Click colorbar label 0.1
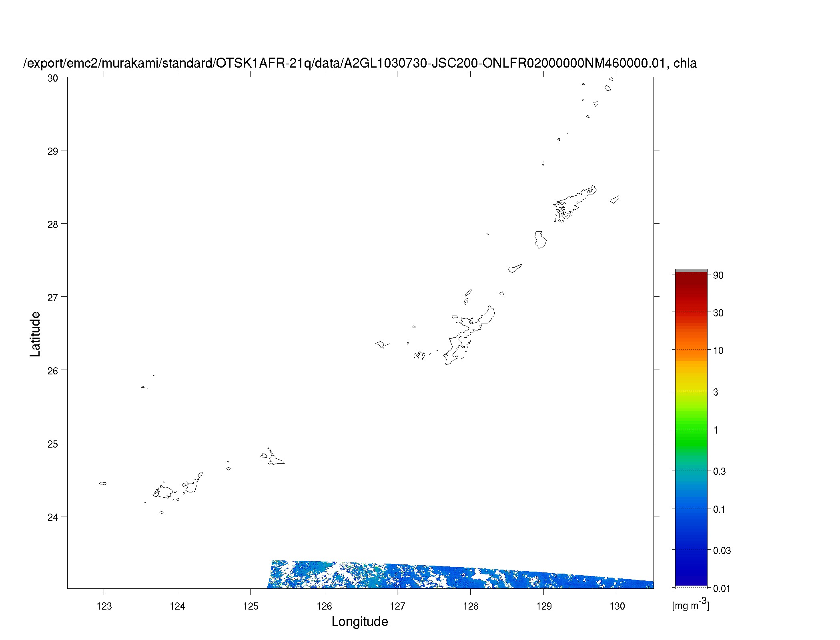 tap(719, 509)
